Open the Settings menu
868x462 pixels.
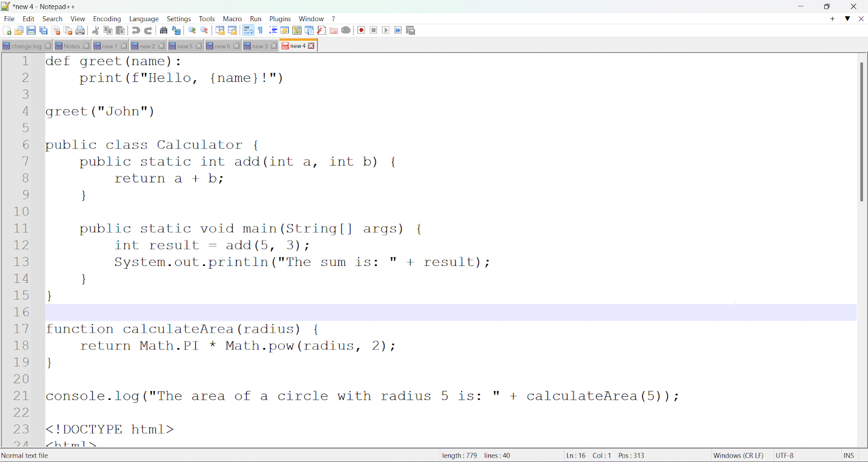coord(179,18)
